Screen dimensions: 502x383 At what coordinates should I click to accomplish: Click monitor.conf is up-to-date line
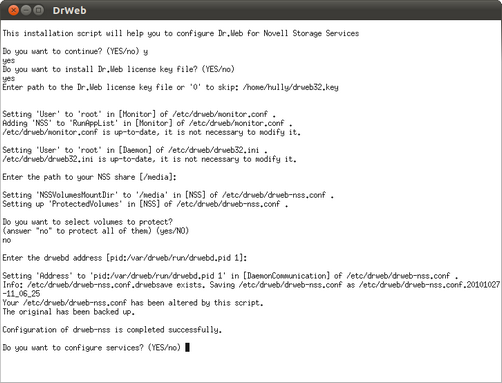151,132
